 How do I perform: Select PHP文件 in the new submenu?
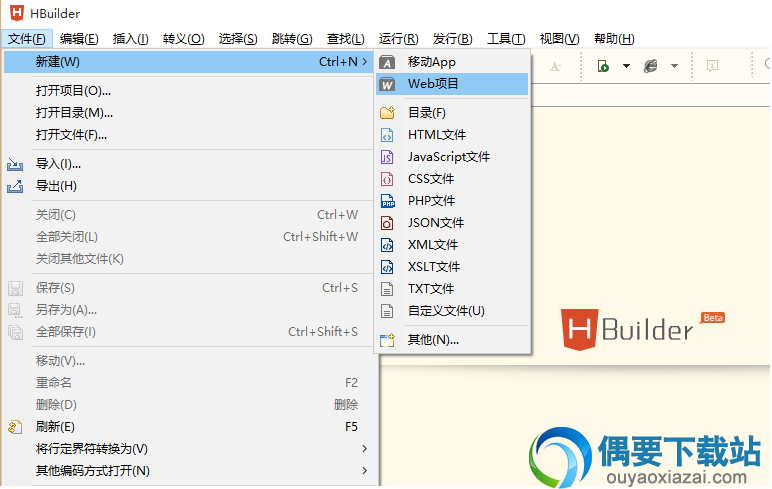coord(452,201)
